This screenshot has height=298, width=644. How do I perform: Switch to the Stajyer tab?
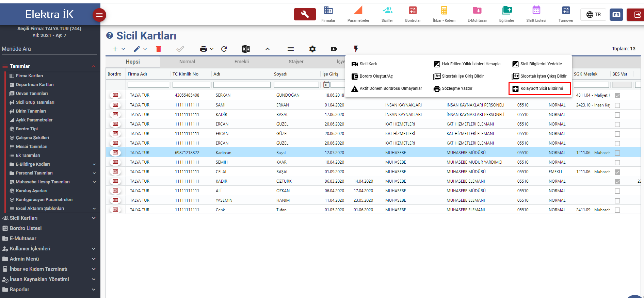[x=296, y=62]
